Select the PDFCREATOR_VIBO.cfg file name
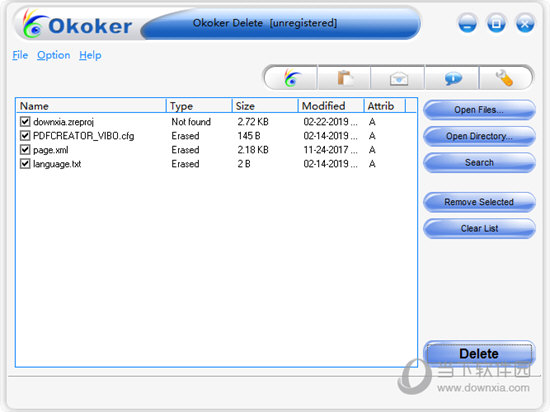 (83, 136)
